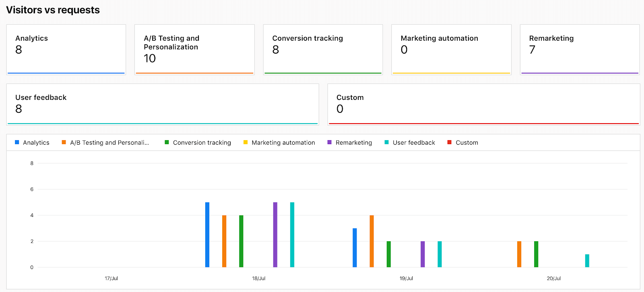
Task: Click the green Conversion tracking bar on 20/Jul
Action: tap(536, 254)
